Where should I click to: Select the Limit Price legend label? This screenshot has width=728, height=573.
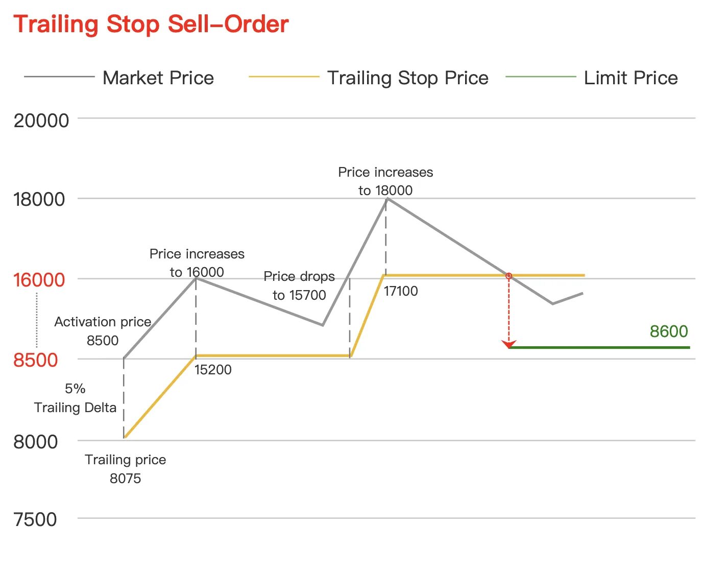[x=631, y=78]
